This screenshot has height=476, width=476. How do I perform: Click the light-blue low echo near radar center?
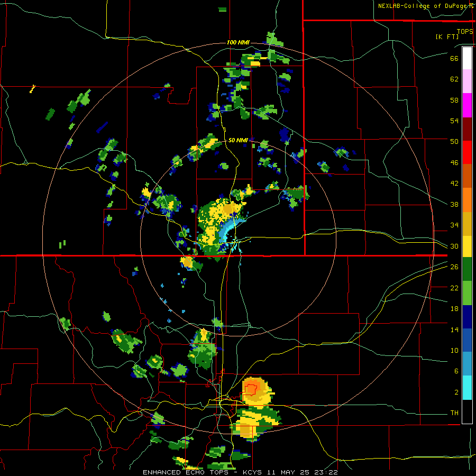(227, 231)
